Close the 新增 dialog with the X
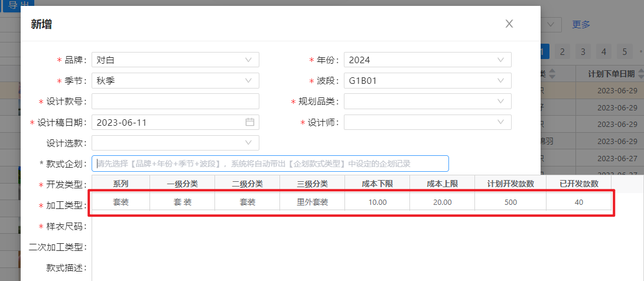This screenshot has width=644, height=281. click(x=509, y=24)
